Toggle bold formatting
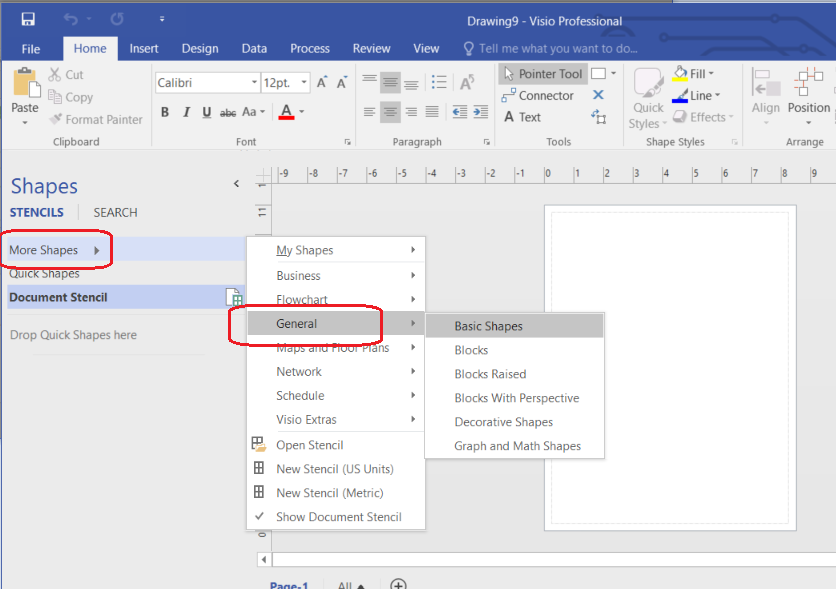This screenshot has width=836, height=589. pyautogui.click(x=164, y=112)
